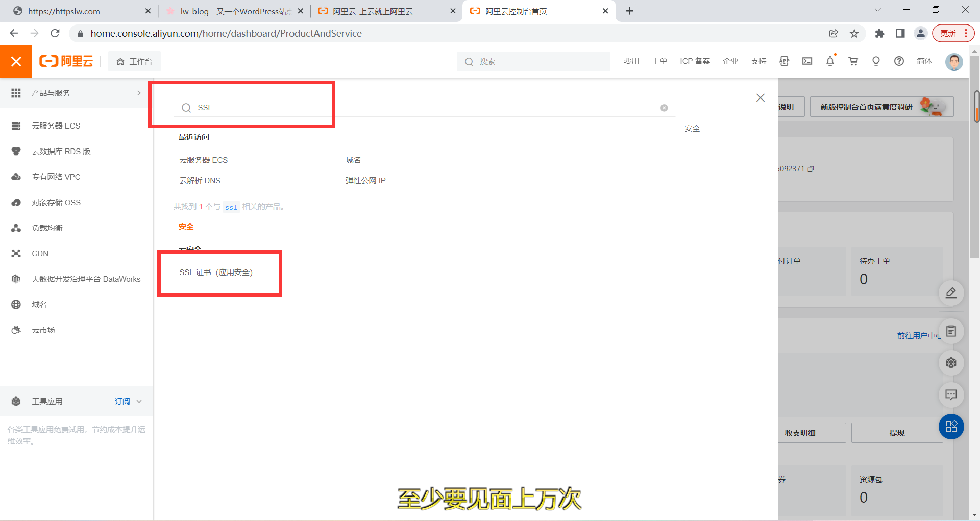Click the 新版控制台首页满意度调研 button
The width and height of the screenshot is (980, 521).
pyautogui.click(x=881, y=107)
